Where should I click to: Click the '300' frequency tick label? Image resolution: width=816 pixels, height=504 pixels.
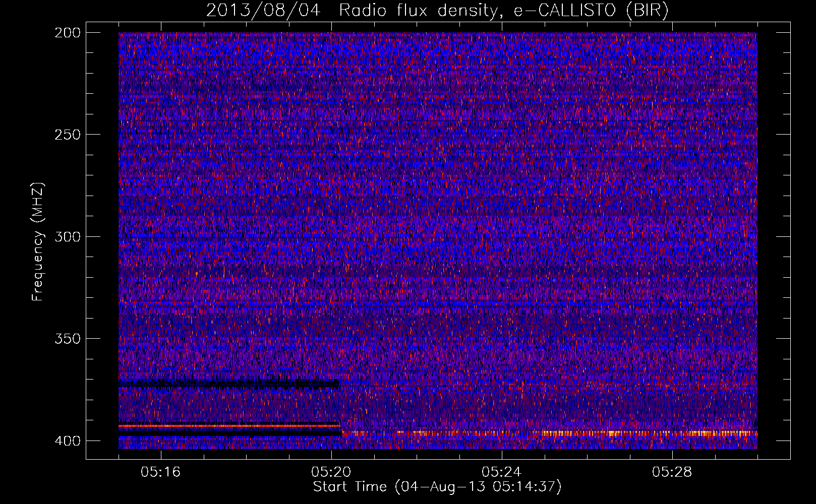pyautogui.click(x=67, y=236)
